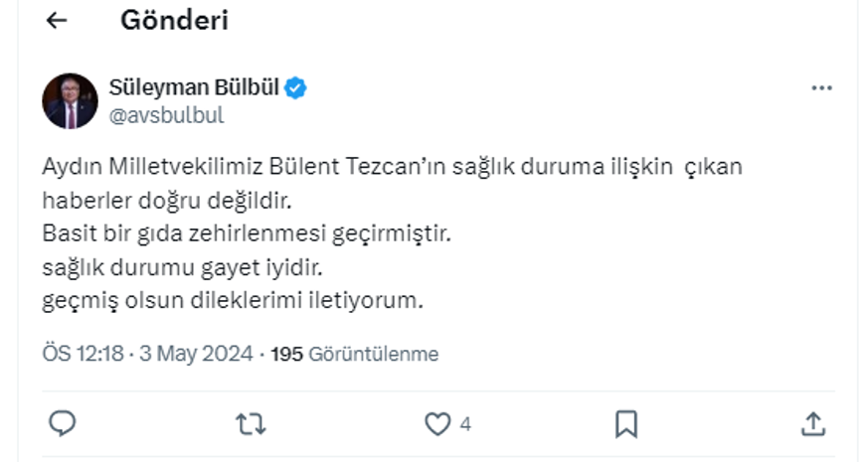The height and width of the screenshot is (462, 868).
Task: Go back using the left arrow
Action: point(57,21)
